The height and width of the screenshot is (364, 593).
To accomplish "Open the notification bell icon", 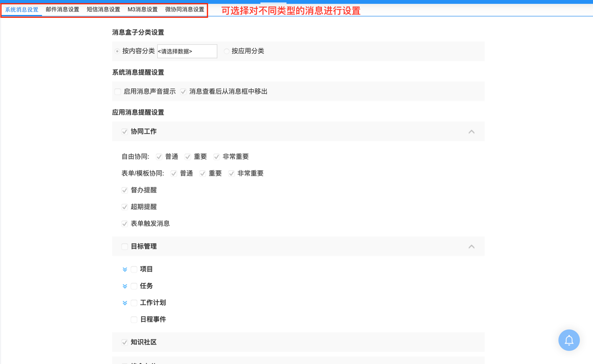I will point(569,340).
